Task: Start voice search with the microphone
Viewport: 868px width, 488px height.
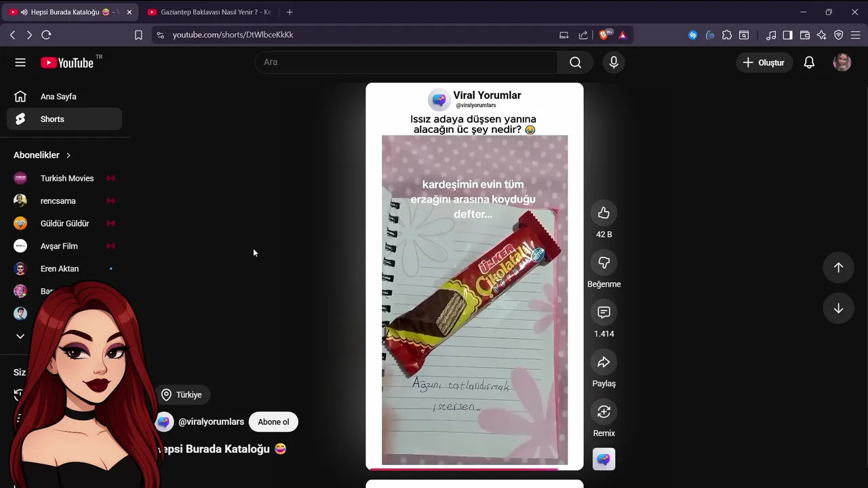Action: [614, 62]
